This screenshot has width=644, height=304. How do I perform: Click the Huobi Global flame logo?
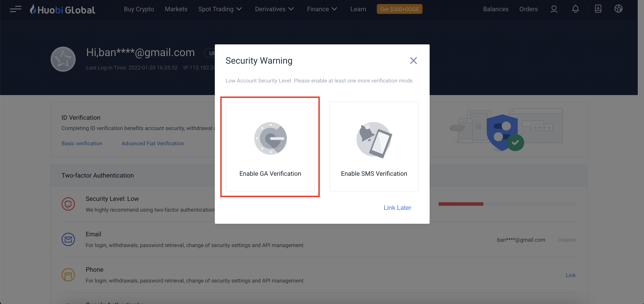coord(33,9)
